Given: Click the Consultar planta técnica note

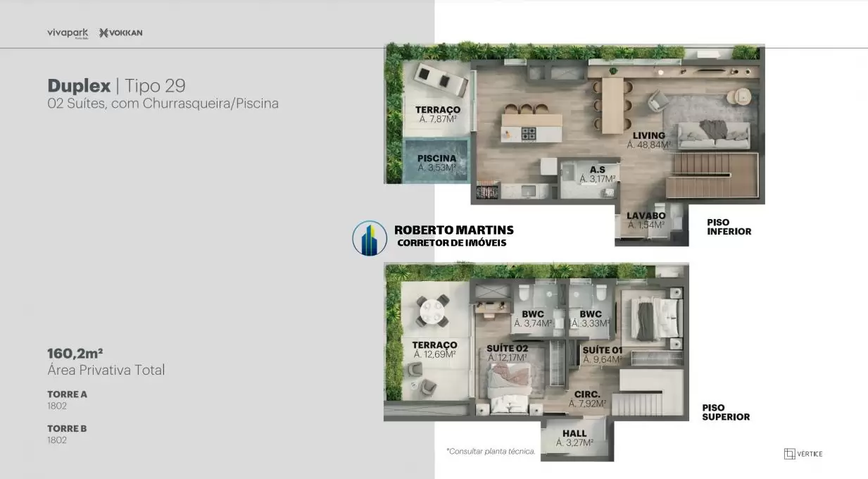Looking at the screenshot, I should click(x=491, y=451).
